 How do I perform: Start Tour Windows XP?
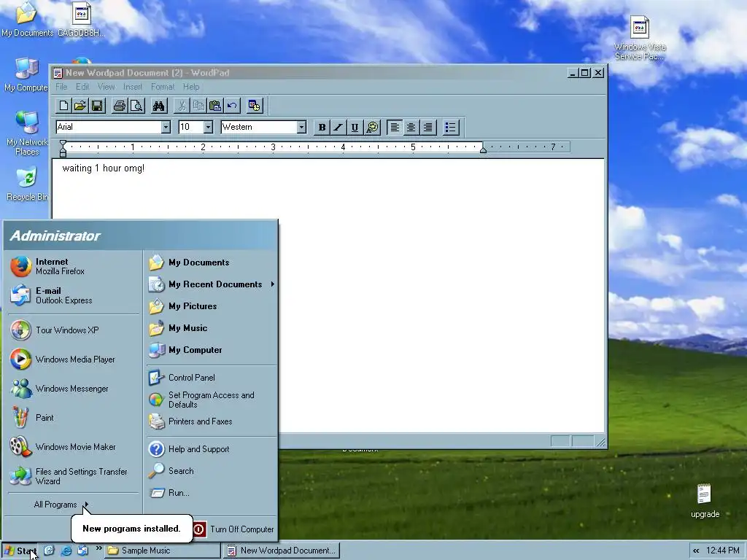74,330
